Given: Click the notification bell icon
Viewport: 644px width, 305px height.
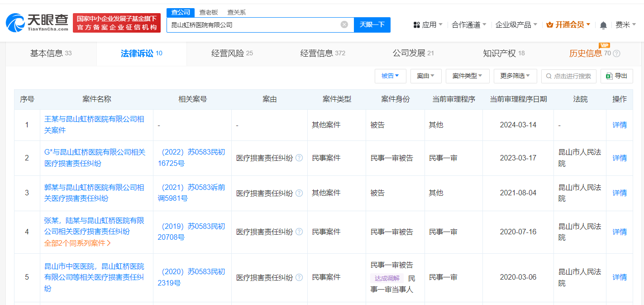Looking at the screenshot, I should point(603,25).
